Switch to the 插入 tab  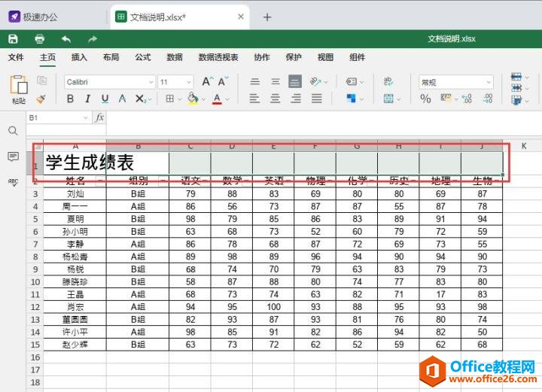click(x=79, y=57)
